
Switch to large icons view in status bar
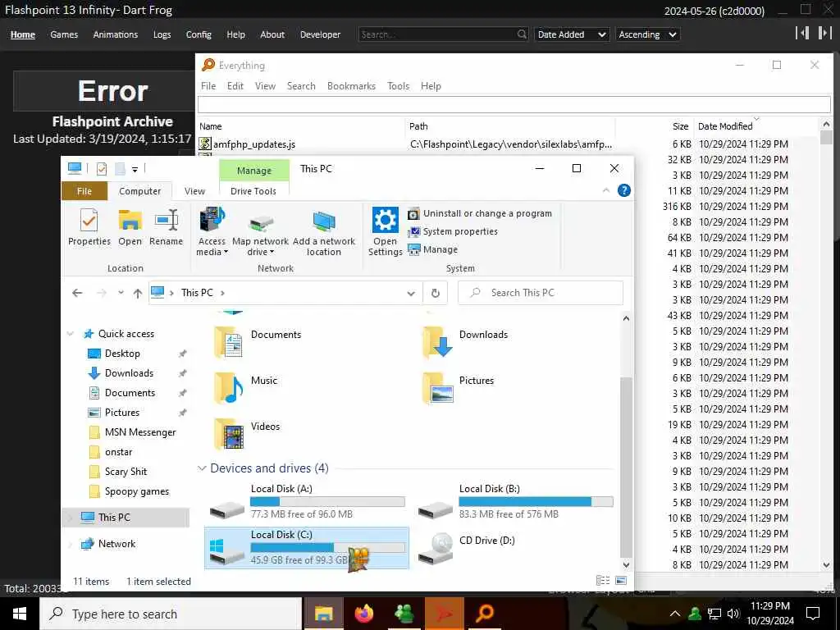pyautogui.click(x=621, y=581)
